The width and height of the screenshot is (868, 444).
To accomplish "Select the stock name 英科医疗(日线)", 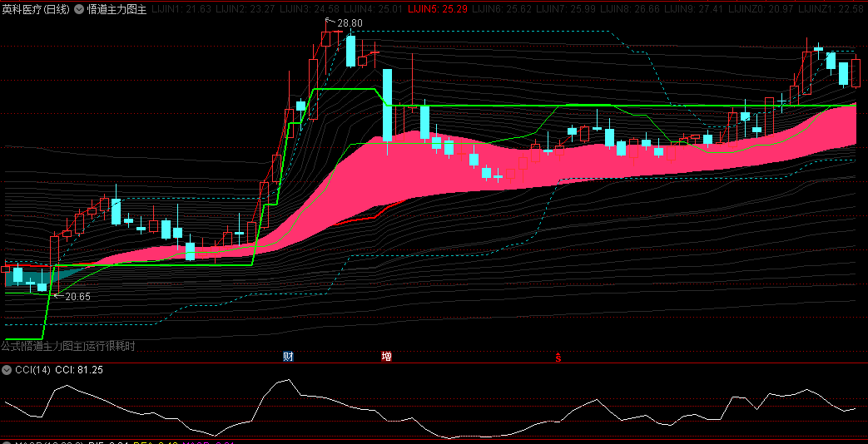I will pos(36,9).
